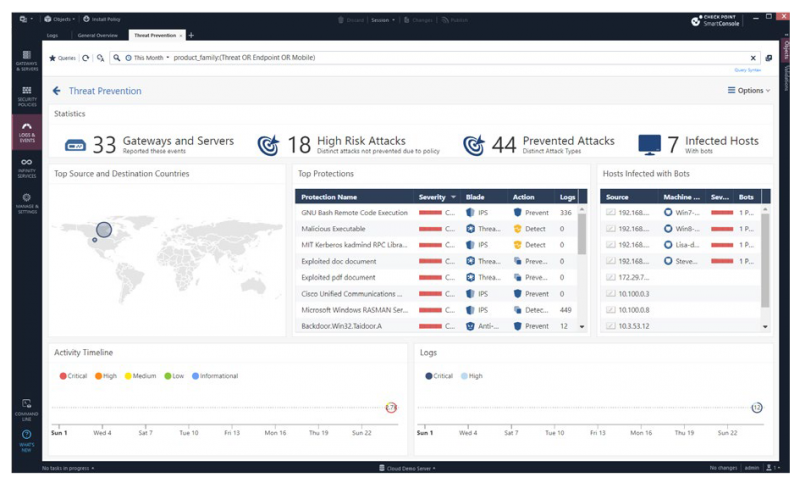Image resolution: width=800 pixels, height=483 pixels.
Task: Click the Logs chart marker labeled 12
Action: 757,407
